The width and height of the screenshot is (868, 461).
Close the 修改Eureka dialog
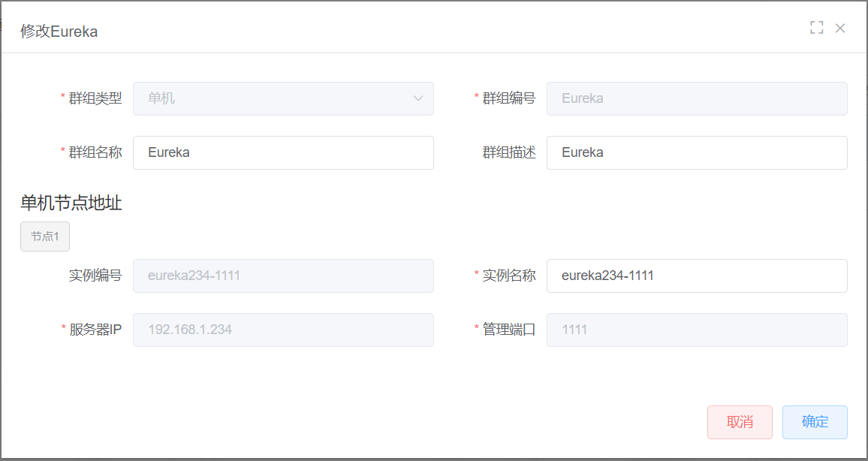[x=839, y=29]
